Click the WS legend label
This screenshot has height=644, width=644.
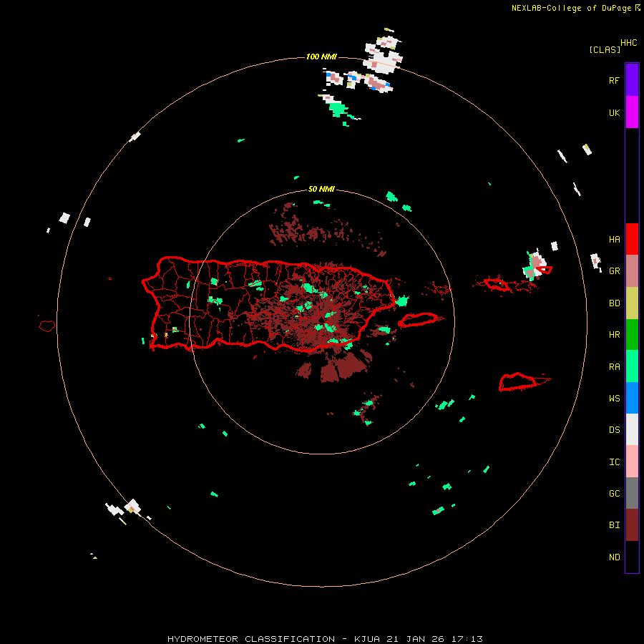pyautogui.click(x=614, y=399)
